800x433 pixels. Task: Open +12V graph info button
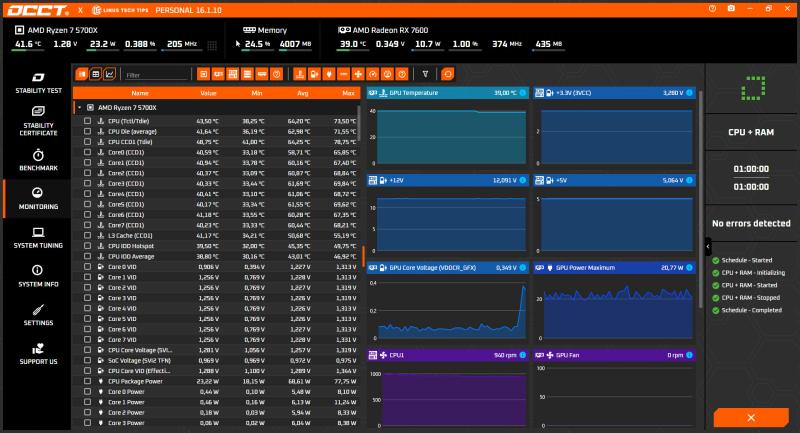click(x=522, y=180)
